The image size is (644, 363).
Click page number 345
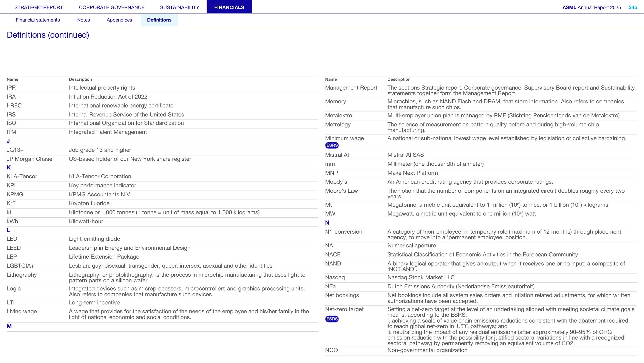pos(633,7)
